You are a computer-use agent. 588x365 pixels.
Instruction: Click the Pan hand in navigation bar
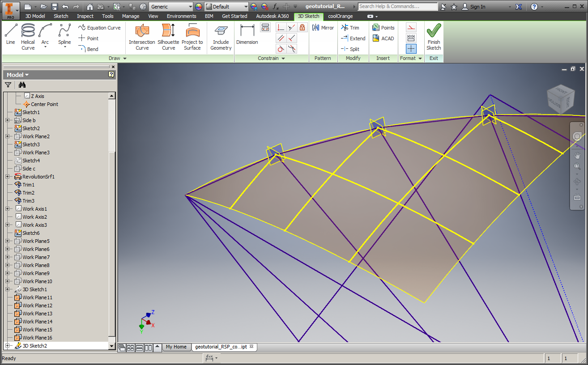pyautogui.click(x=577, y=155)
